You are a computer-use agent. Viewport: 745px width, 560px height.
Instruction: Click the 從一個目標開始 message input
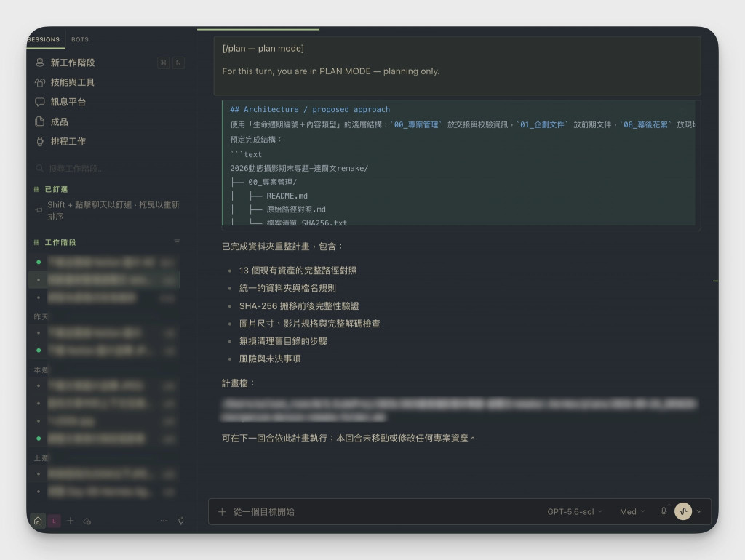[385, 511]
